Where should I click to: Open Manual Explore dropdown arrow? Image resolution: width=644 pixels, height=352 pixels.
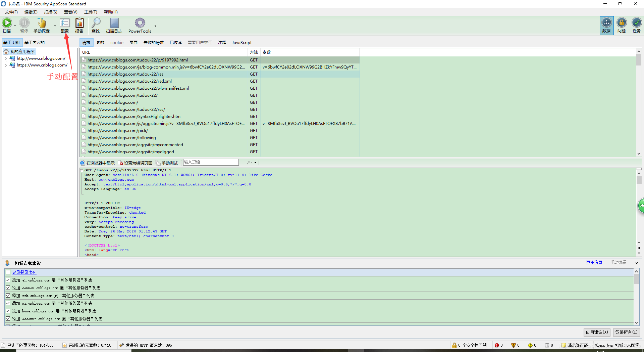pos(55,26)
